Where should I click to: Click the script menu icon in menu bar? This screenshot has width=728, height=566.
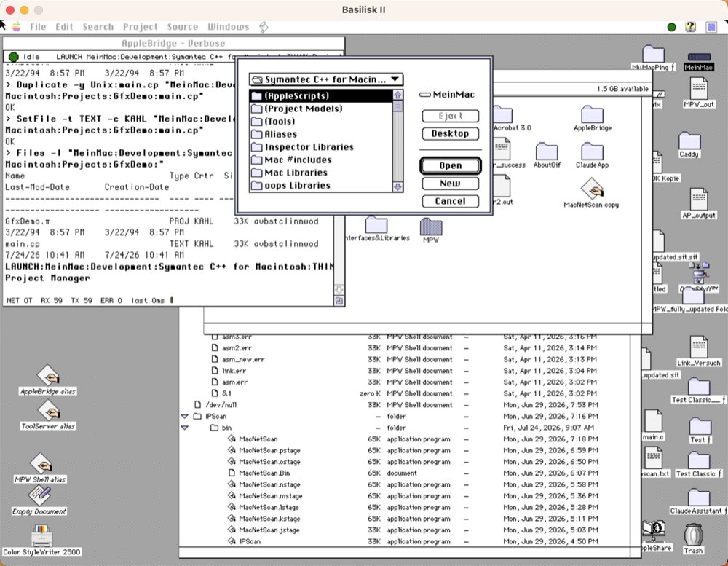tap(264, 27)
